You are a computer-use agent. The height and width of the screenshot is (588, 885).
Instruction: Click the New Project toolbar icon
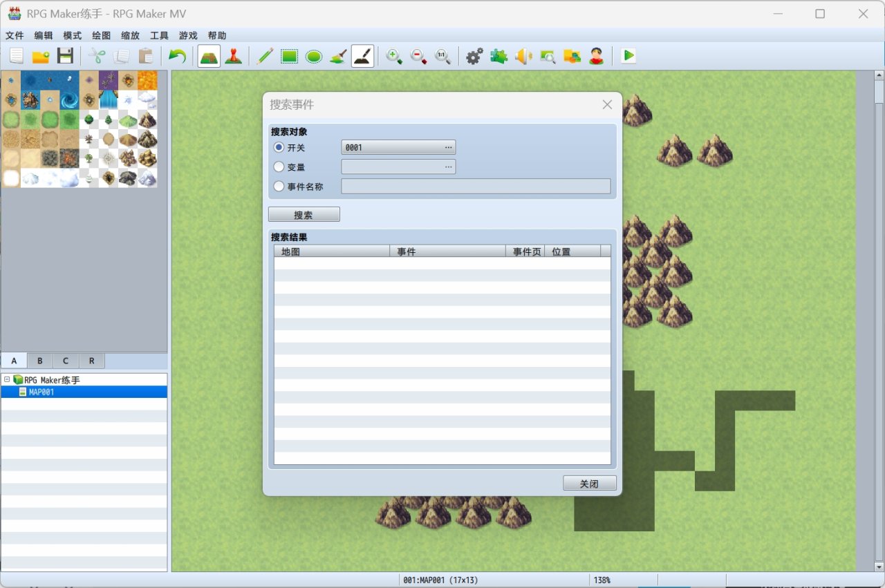pyautogui.click(x=17, y=57)
